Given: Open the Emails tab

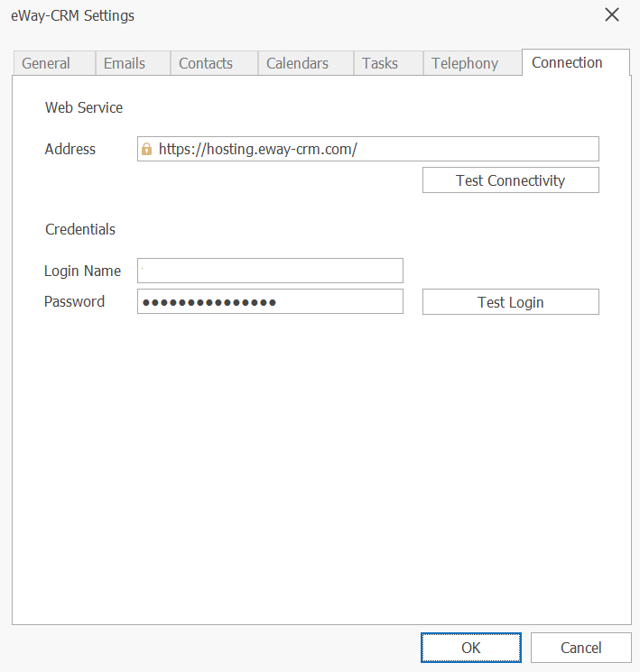Looking at the screenshot, I should 133,63.
